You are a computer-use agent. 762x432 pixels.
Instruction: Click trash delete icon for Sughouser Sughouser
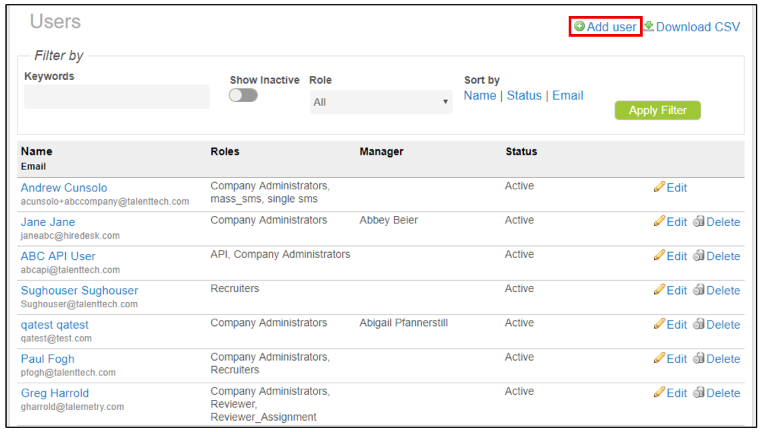(x=699, y=290)
